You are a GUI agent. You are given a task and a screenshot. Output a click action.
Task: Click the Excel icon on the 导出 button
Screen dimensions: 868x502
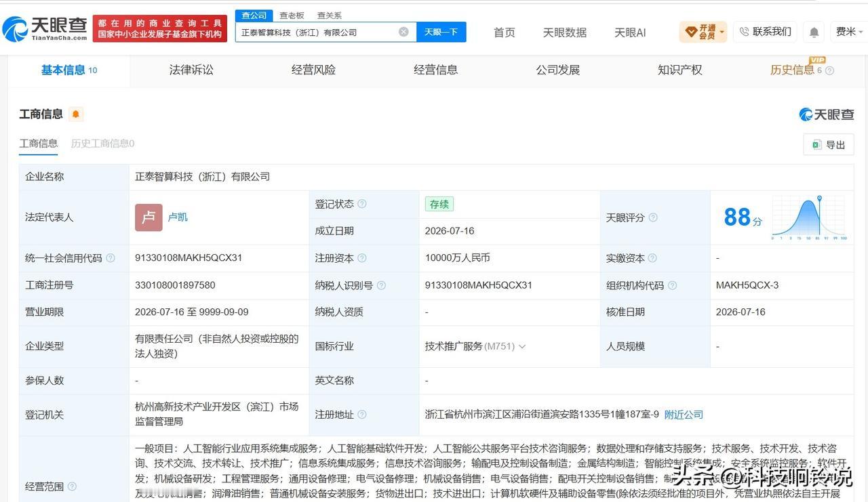point(816,144)
